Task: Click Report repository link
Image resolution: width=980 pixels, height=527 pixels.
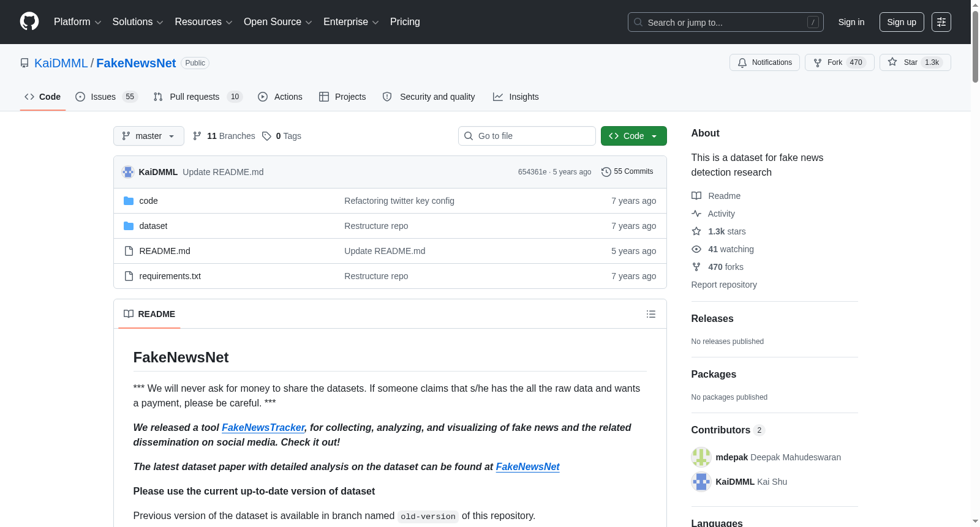Action: 724,285
